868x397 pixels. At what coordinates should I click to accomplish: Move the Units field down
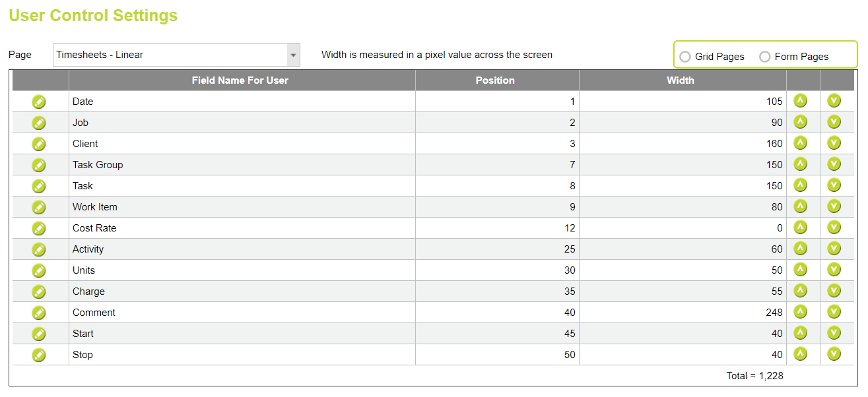coord(834,270)
